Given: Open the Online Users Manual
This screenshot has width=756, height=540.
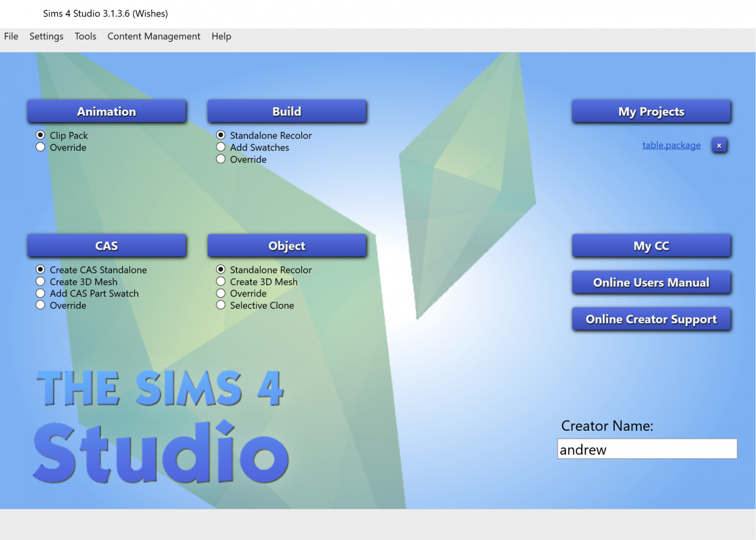Looking at the screenshot, I should point(651,282).
